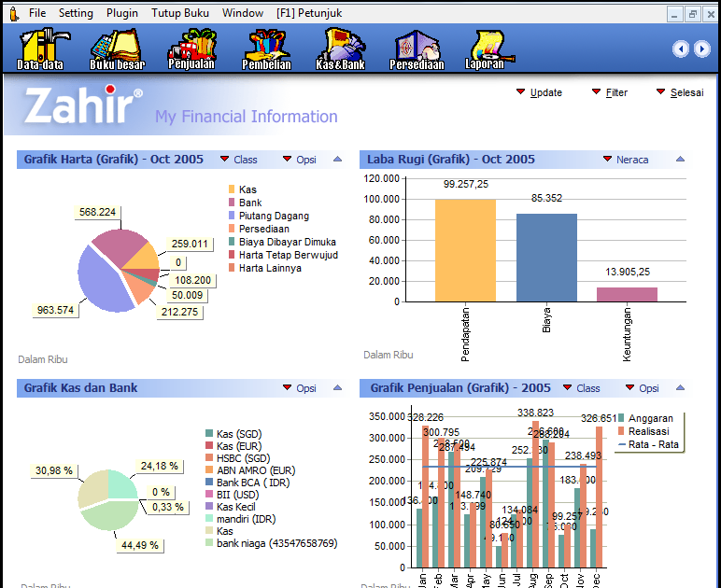Viewport: 721px width, 588px height.
Task: Open the Penjualan module icon
Action: pos(191,49)
